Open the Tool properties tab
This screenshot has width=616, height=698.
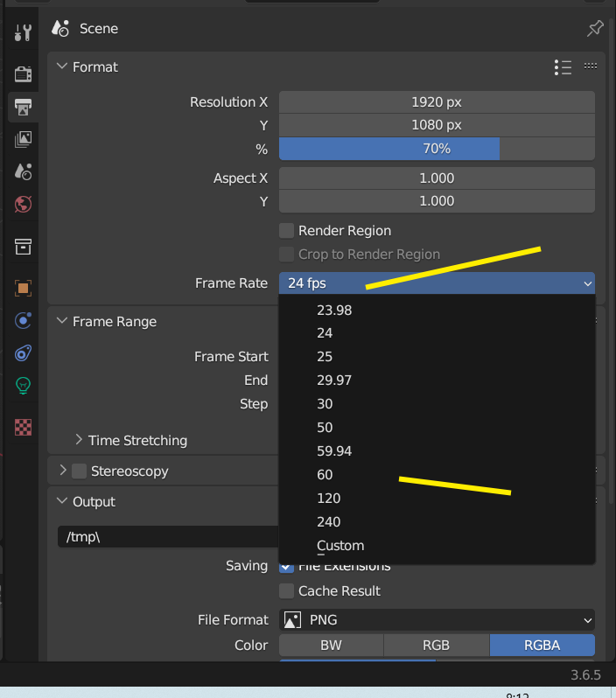(23, 34)
